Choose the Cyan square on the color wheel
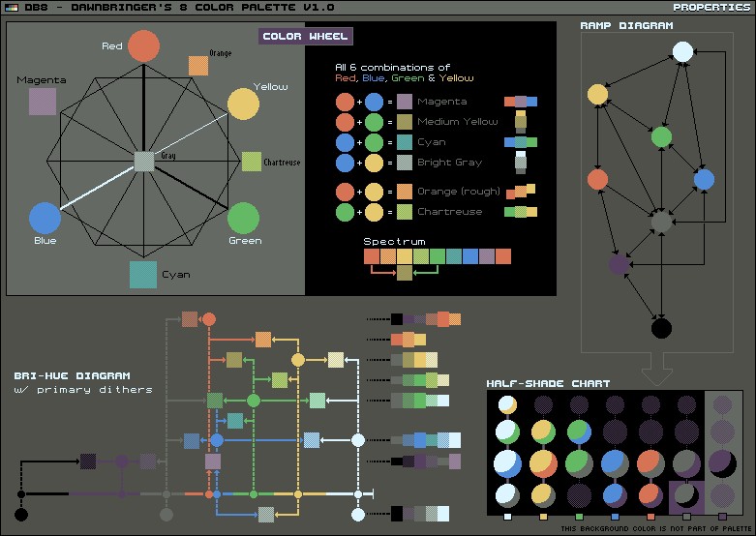Viewport: 756px width, 536px height. click(143, 275)
